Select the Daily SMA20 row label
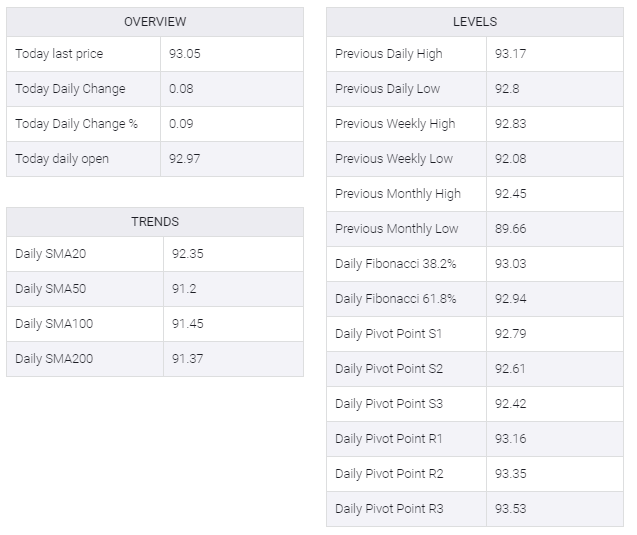 pyautogui.click(x=51, y=254)
